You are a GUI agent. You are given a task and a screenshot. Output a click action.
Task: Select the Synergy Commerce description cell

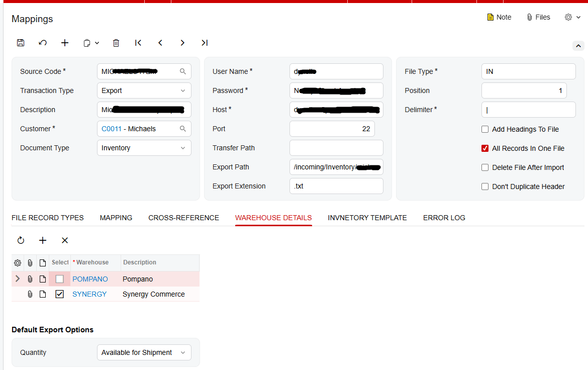[x=160, y=294]
